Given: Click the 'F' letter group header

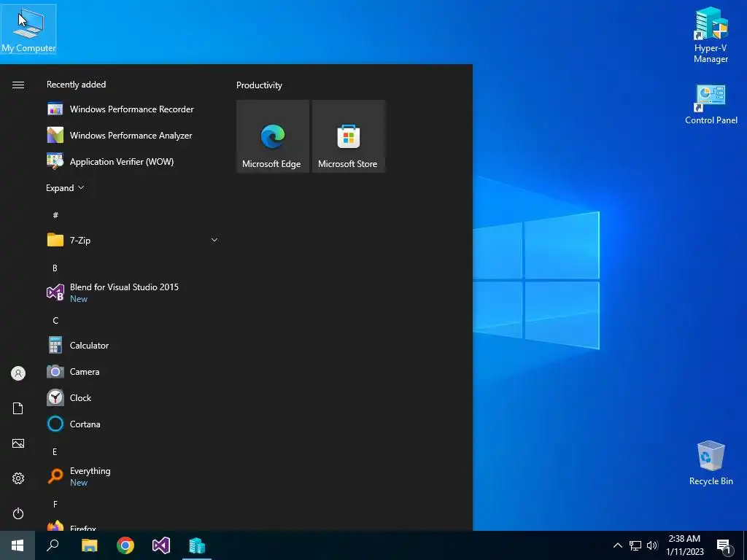Looking at the screenshot, I should tap(55, 505).
